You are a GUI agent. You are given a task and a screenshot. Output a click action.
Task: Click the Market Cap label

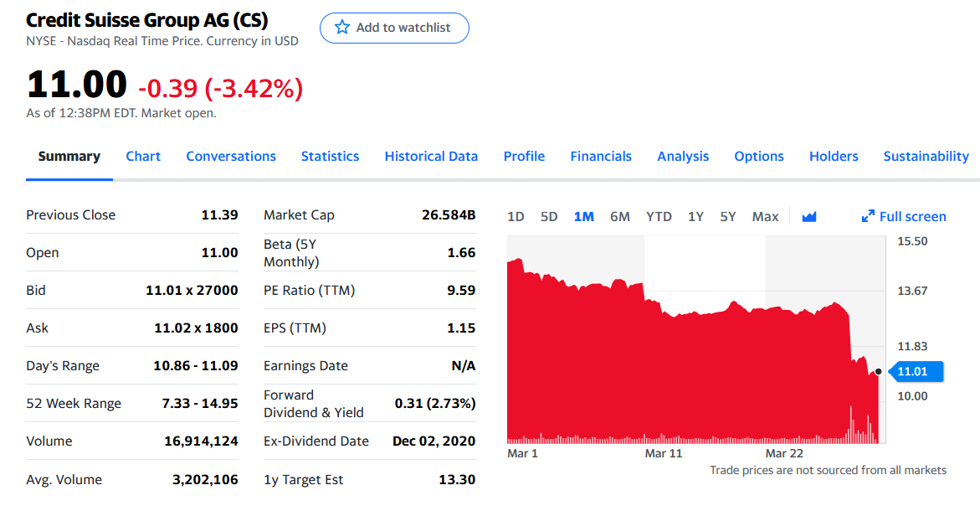coord(299,215)
